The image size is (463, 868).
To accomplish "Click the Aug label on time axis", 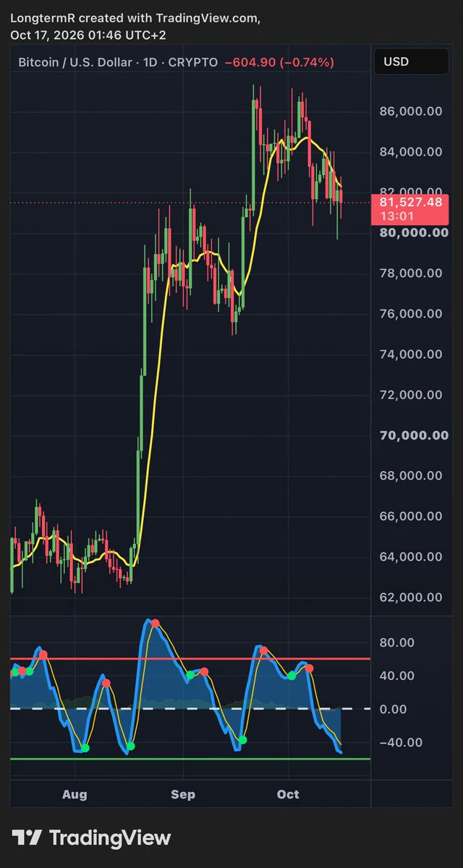I will coord(75,794).
